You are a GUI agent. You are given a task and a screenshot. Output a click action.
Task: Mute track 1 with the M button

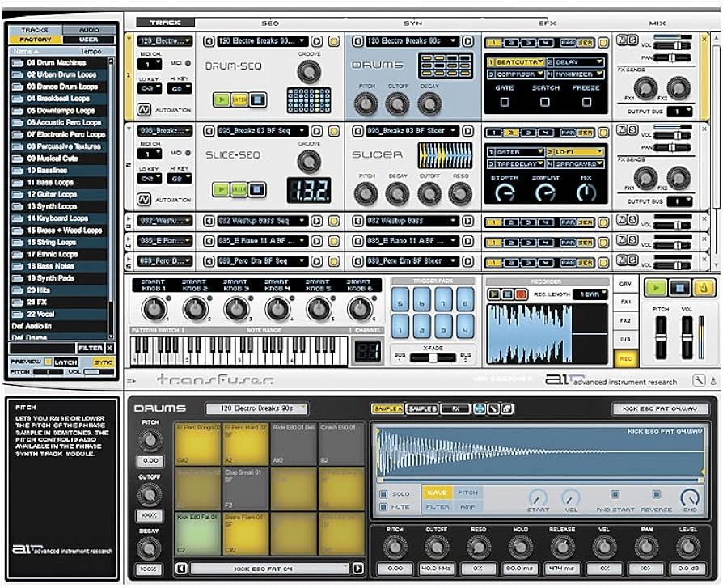click(x=623, y=40)
